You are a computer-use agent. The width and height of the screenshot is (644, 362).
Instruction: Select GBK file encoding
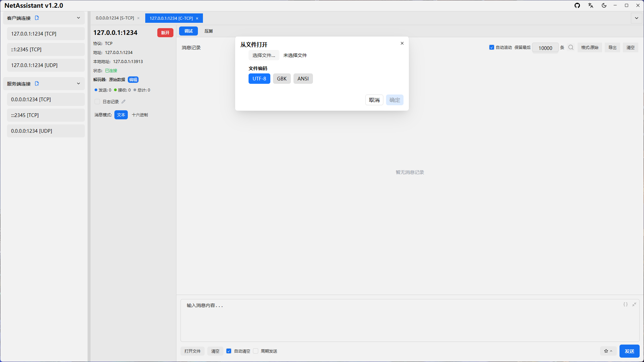(x=282, y=79)
